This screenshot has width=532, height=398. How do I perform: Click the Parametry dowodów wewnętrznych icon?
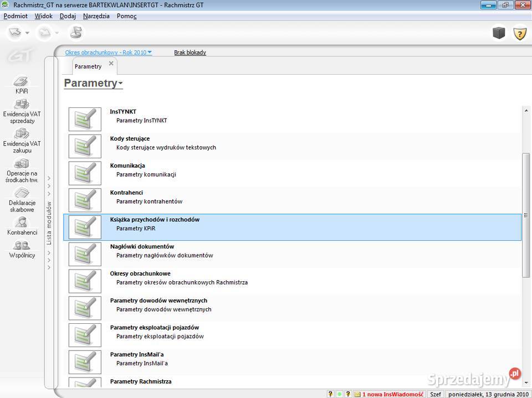tap(85, 308)
